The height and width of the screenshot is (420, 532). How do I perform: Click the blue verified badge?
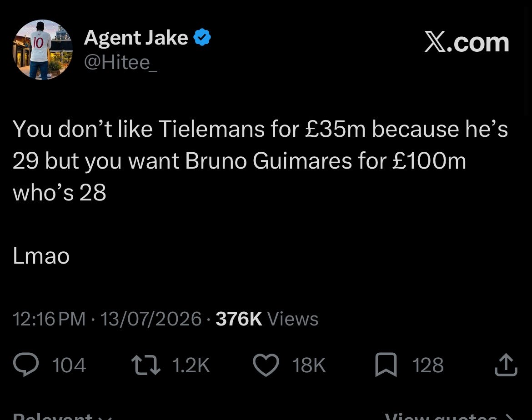[x=202, y=37]
